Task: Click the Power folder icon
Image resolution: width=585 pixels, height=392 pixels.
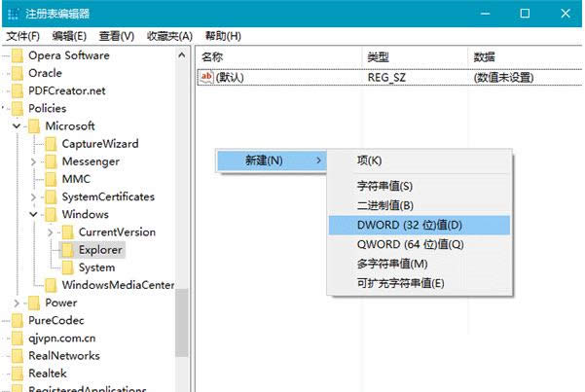Action: tap(34, 303)
